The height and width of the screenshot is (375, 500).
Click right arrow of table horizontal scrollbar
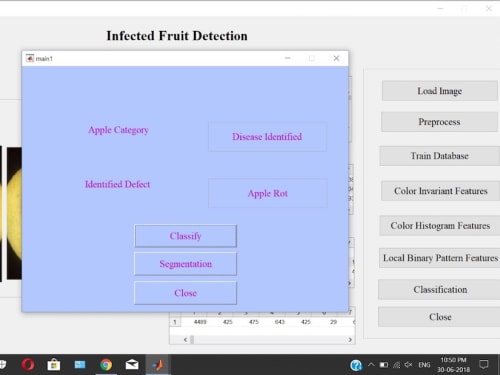click(350, 340)
